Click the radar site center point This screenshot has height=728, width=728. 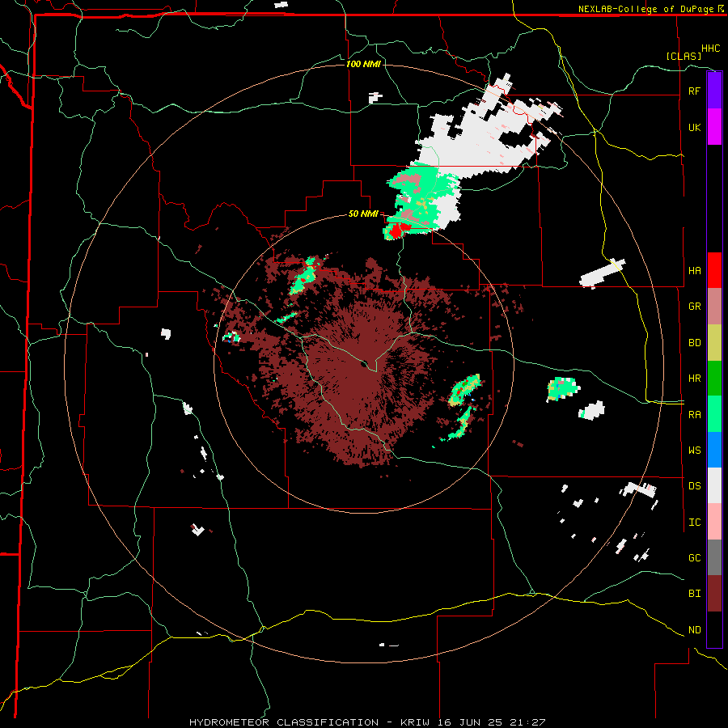(x=366, y=363)
